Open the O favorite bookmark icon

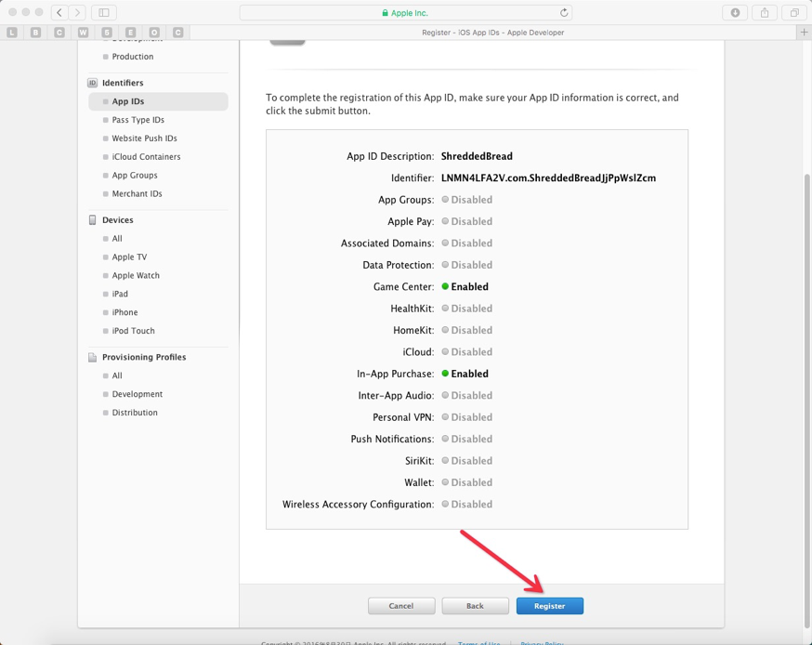click(154, 33)
